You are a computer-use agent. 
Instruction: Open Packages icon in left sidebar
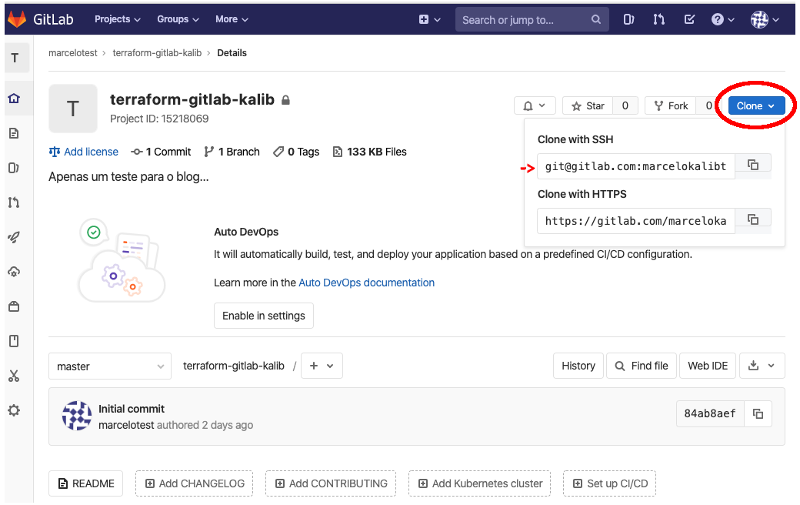tap(14, 306)
